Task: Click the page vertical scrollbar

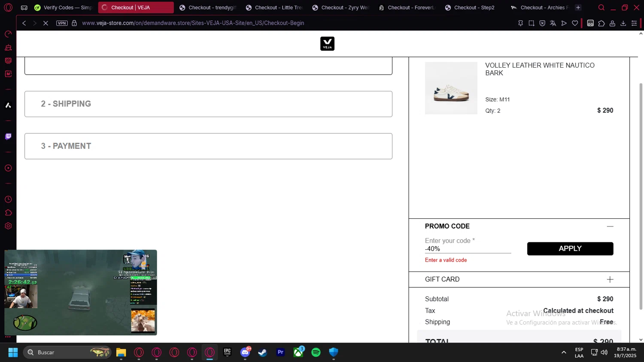Action: click(x=641, y=196)
